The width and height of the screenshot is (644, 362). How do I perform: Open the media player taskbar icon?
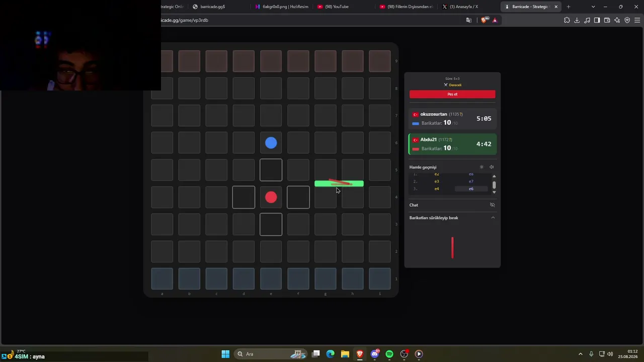click(419, 354)
